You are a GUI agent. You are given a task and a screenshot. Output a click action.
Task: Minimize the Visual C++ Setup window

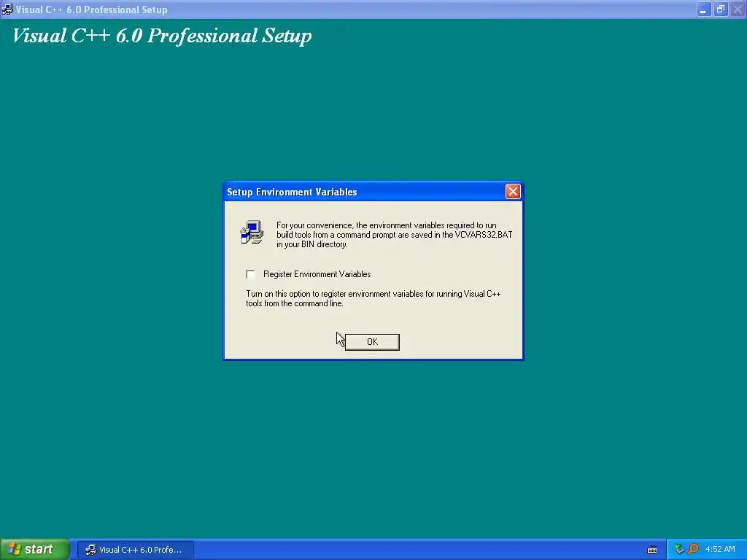704,9
